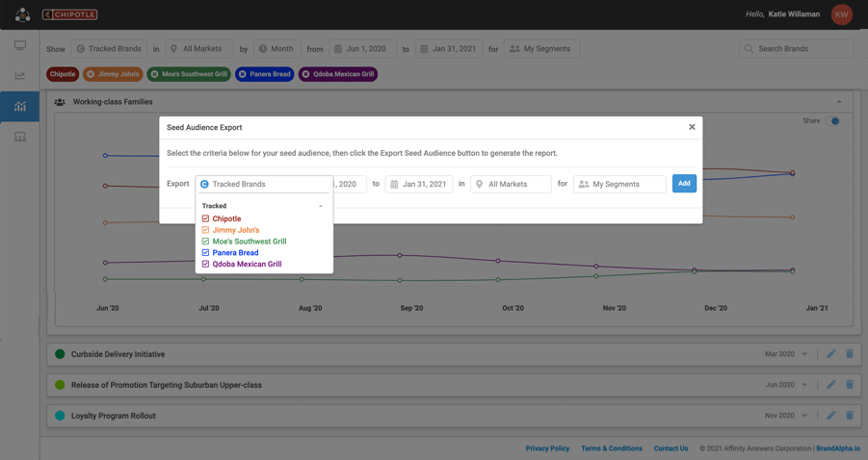This screenshot has height=460, width=868.
Task: Click the Jimmy John's data point at Jan '21
Action: tap(793, 217)
